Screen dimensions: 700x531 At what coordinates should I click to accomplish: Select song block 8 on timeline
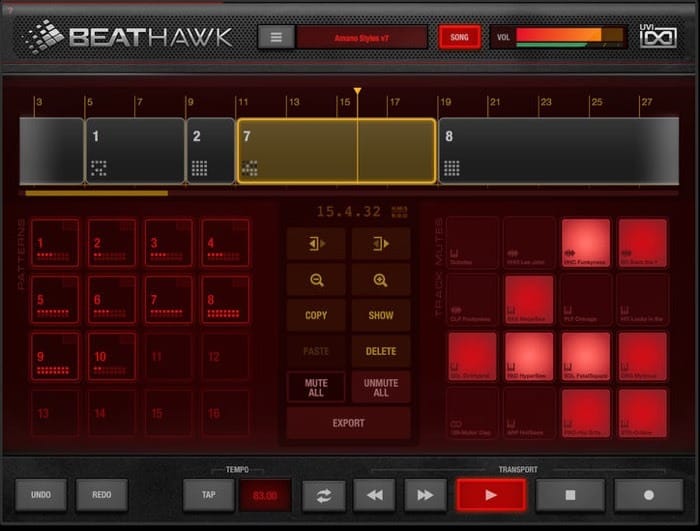(x=558, y=151)
